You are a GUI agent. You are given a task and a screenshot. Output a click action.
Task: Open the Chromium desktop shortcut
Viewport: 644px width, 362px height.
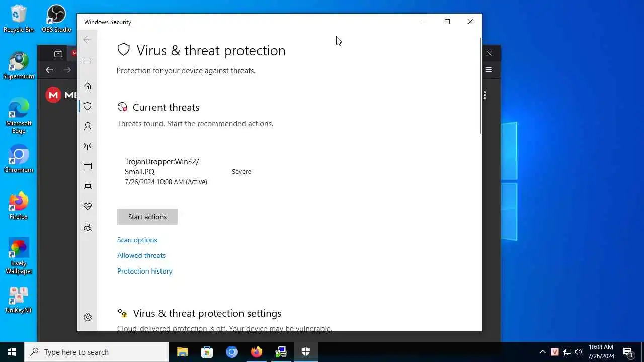coord(19,159)
